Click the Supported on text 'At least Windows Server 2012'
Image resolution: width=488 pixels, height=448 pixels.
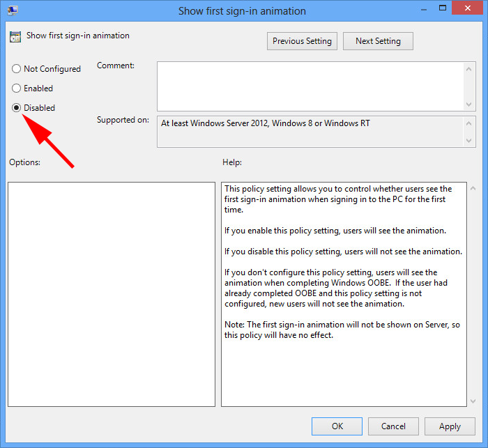click(215, 123)
